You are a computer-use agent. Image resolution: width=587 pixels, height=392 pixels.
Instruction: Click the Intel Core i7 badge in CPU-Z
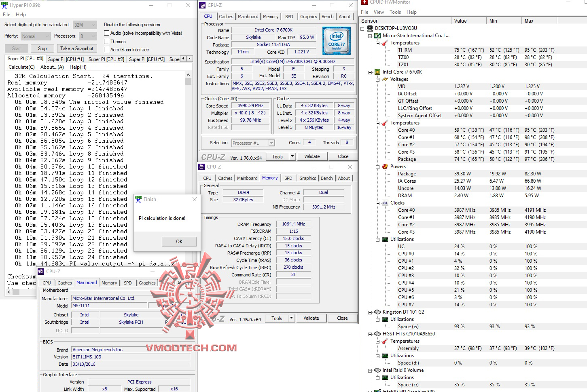[337, 40]
